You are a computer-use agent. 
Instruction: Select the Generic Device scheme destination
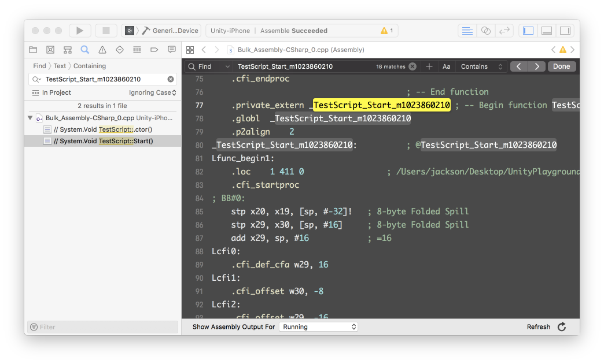(x=171, y=31)
